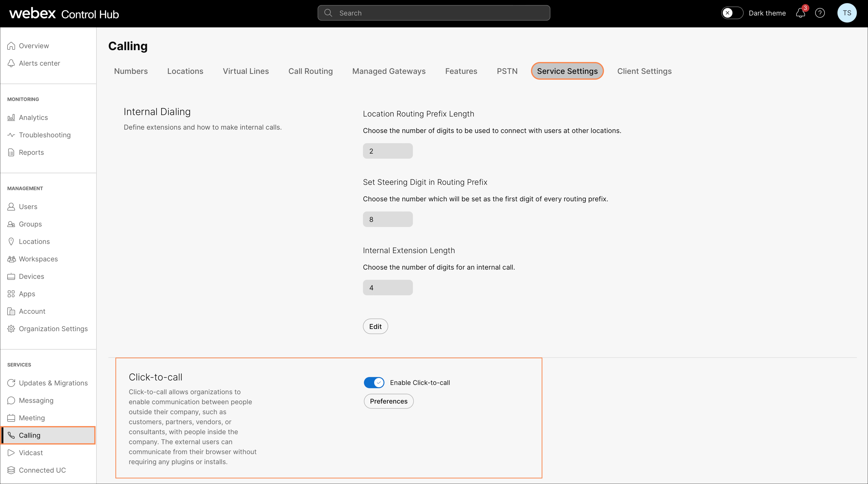Click the Location Routing Prefix Length field
The height and width of the screenshot is (484, 868).
(x=388, y=151)
